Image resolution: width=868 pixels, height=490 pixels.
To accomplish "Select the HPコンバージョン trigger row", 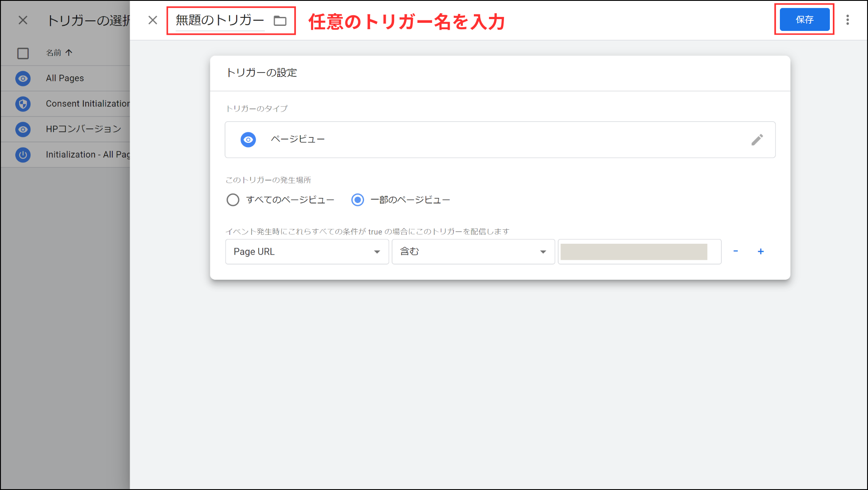I will pyautogui.click(x=66, y=129).
